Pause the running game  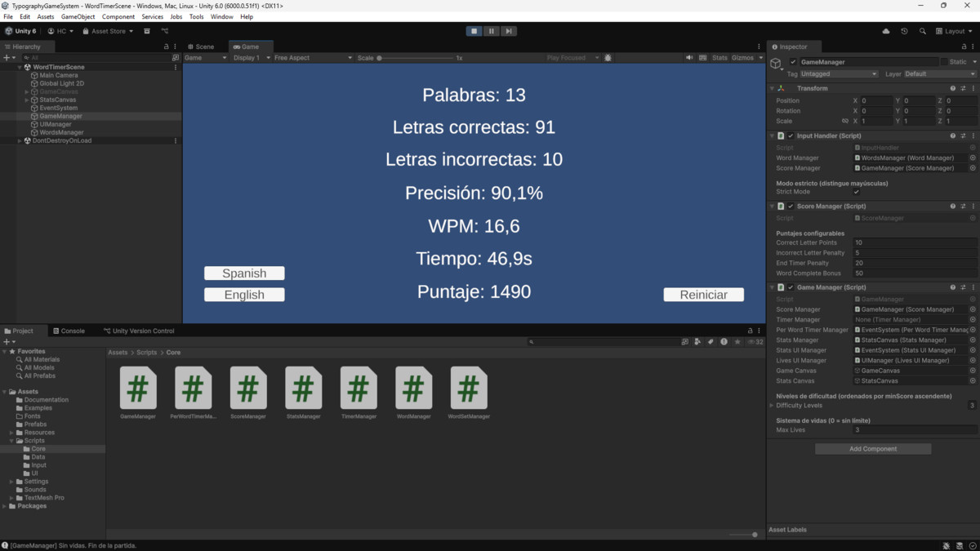pyautogui.click(x=491, y=31)
